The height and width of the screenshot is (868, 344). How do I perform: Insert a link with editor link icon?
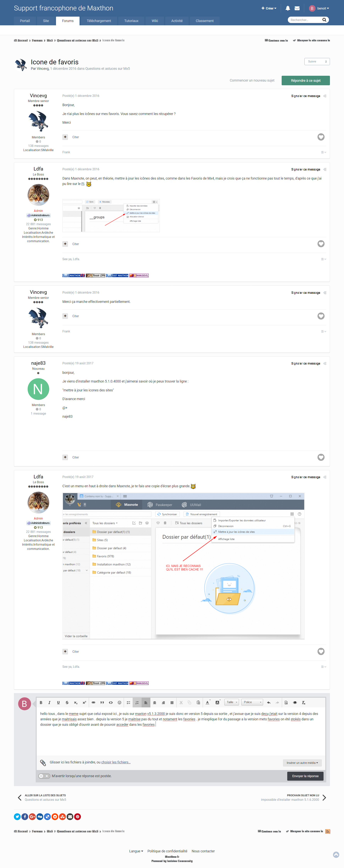[x=93, y=703]
